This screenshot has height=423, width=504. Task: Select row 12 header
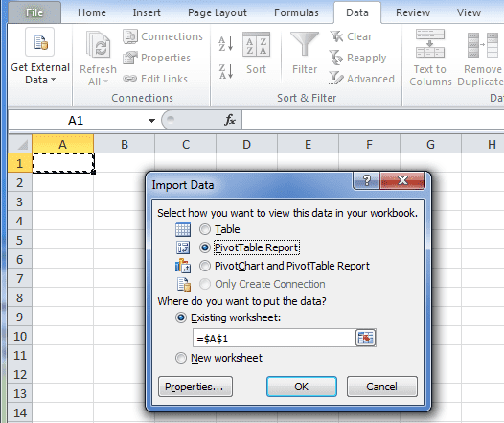click(20, 374)
